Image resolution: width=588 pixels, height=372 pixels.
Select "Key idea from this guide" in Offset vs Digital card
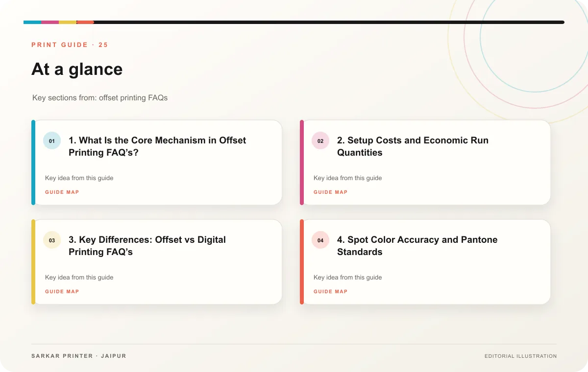tap(79, 278)
